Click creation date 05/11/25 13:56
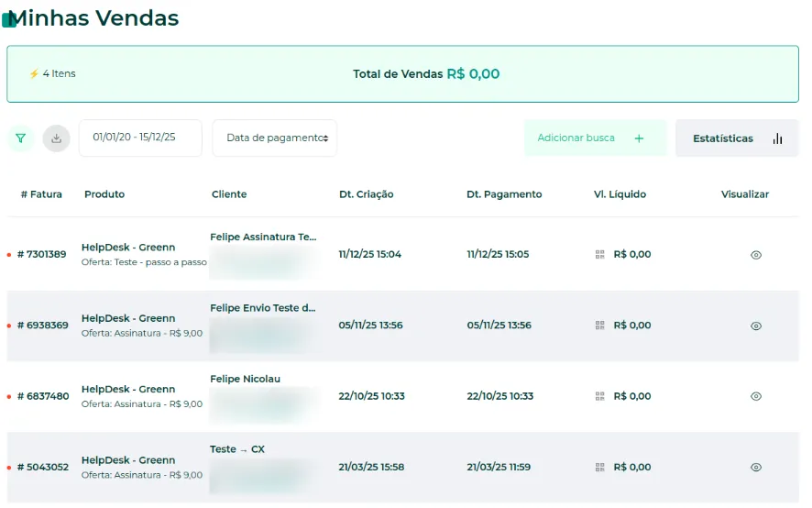 click(371, 326)
